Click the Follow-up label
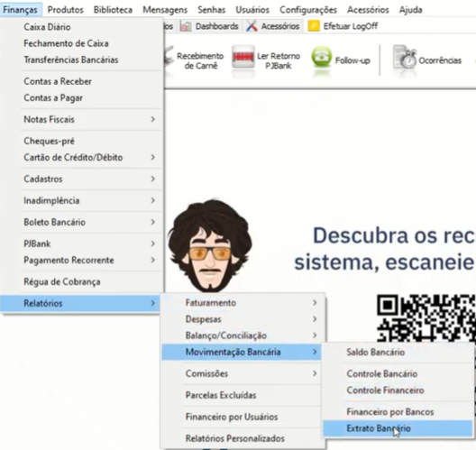476x450 pixels. click(x=352, y=60)
